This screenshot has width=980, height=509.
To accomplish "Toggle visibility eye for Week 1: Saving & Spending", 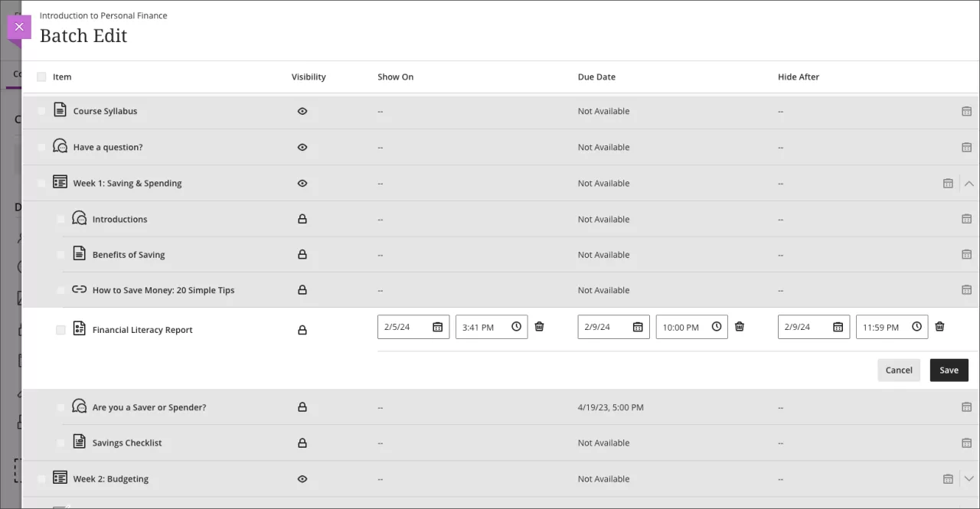I will point(302,183).
